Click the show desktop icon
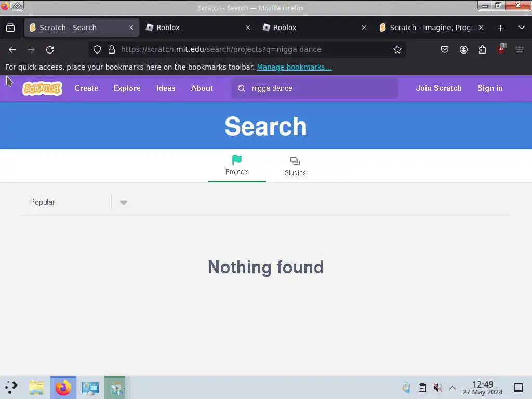532x399 pixels. coord(518,388)
